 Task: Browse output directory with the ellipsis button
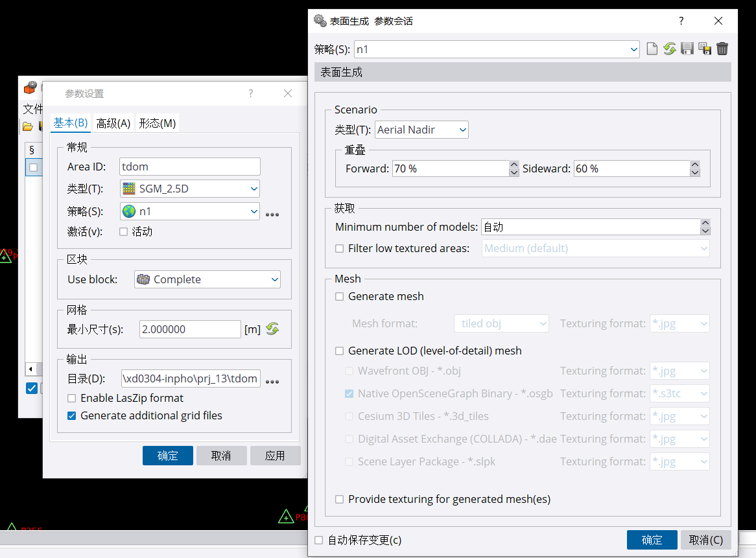click(x=272, y=381)
